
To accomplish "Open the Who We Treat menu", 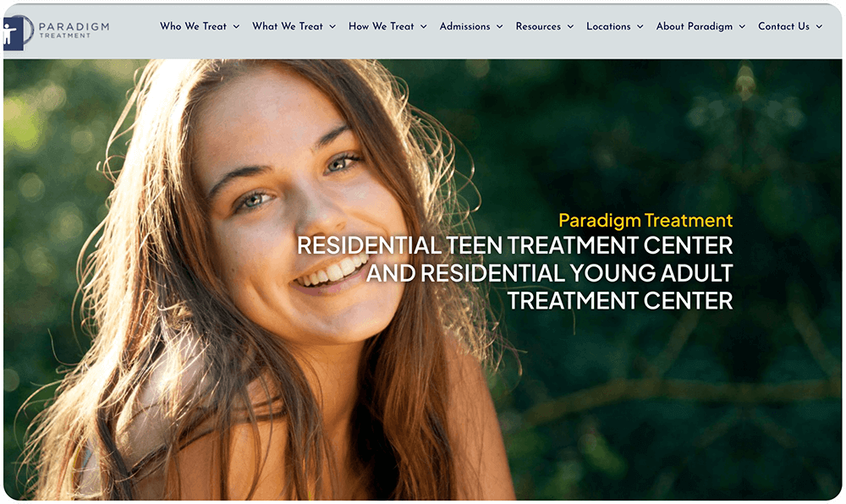I will (x=193, y=26).
